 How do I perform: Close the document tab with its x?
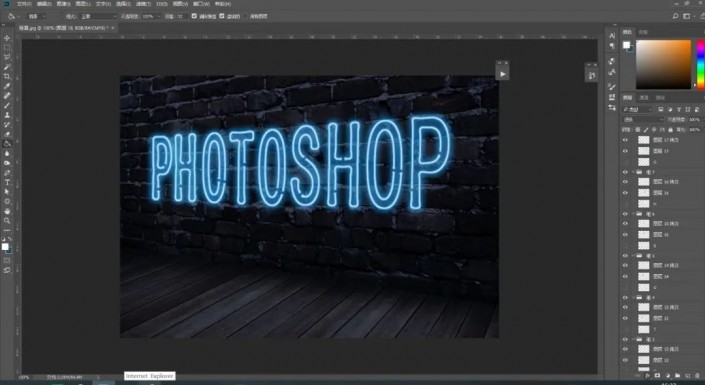(112, 28)
